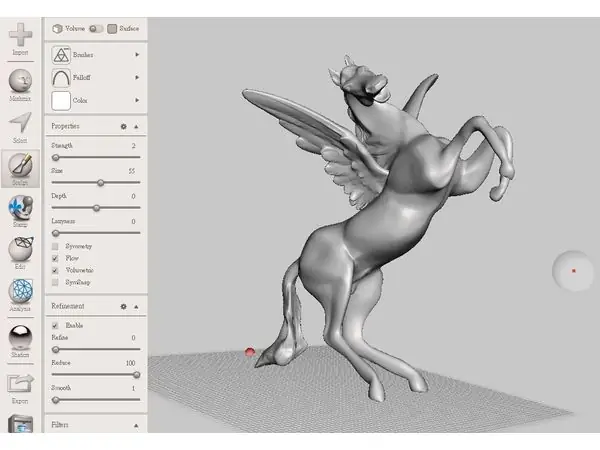The width and height of the screenshot is (600, 450).
Task: Click the Strength slider handle
Action: (x=56, y=157)
